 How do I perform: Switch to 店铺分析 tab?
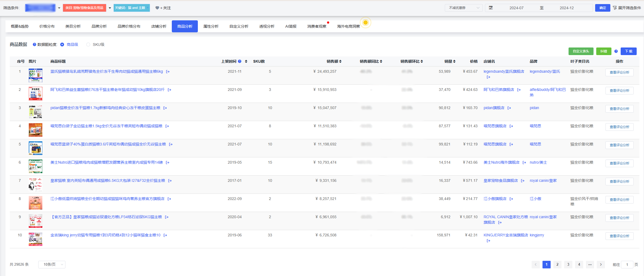coord(159,26)
